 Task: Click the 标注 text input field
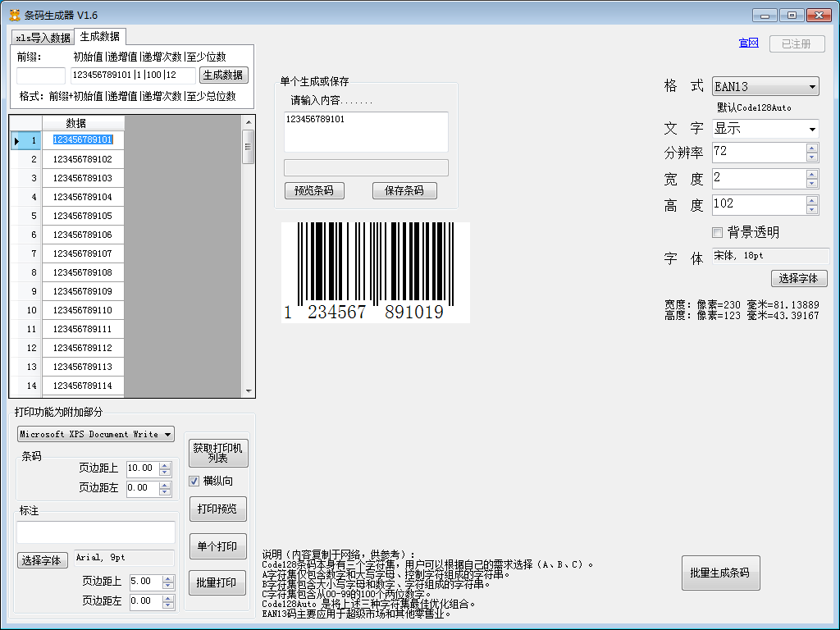click(x=96, y=532)
